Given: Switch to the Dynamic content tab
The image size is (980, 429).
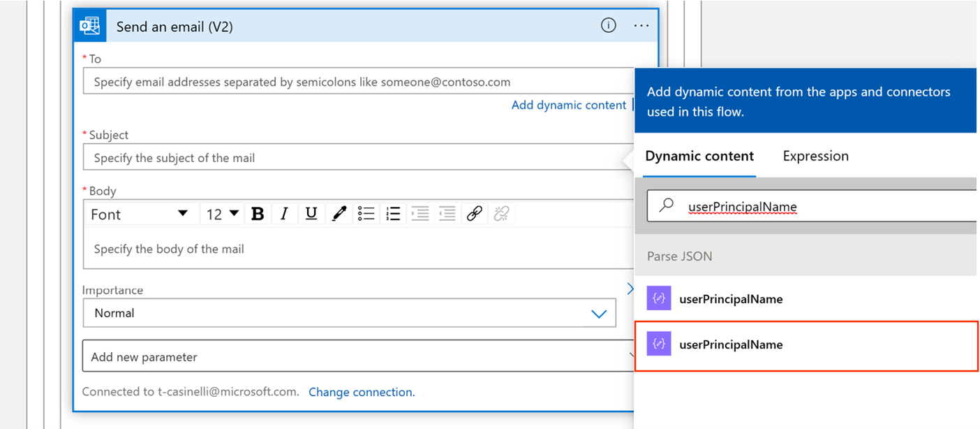Looking at the screenshot, I should point(699,156).
